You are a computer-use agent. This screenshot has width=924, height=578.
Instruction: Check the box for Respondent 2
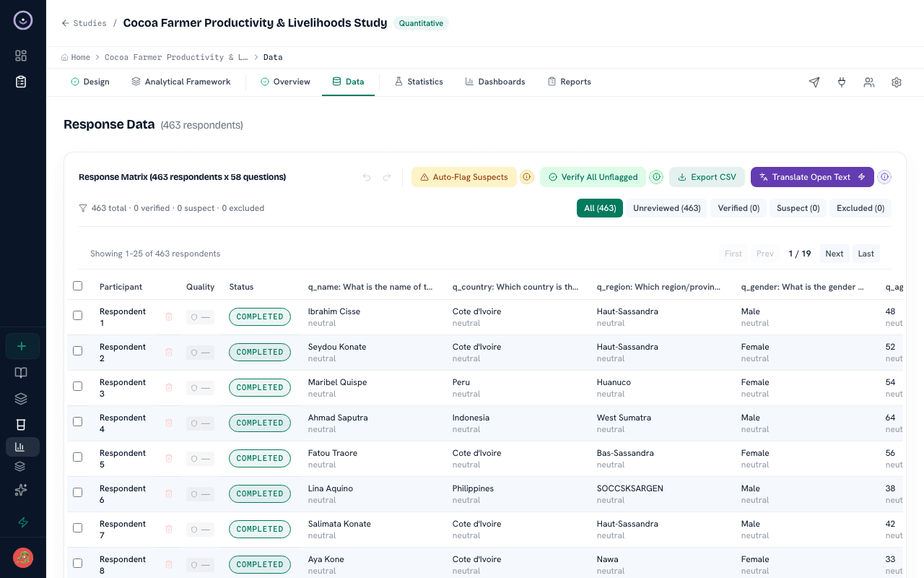[x=78, y=351]
